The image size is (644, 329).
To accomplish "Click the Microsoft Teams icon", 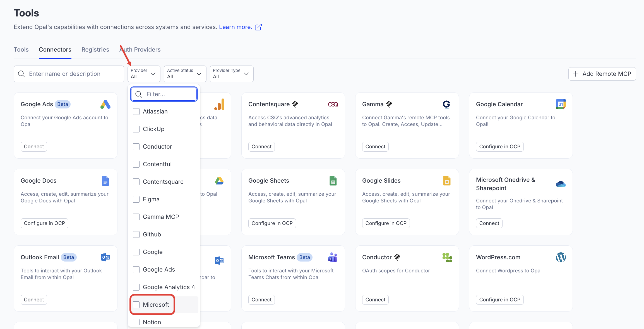I will coord(333,257).
